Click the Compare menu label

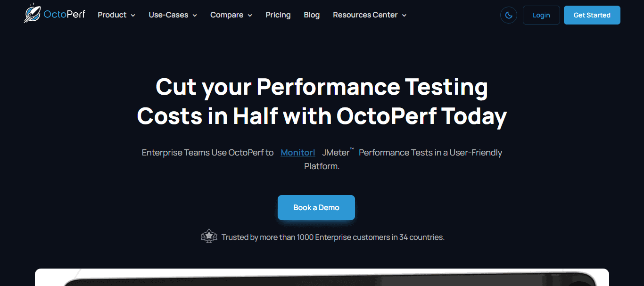pos(227,15)
